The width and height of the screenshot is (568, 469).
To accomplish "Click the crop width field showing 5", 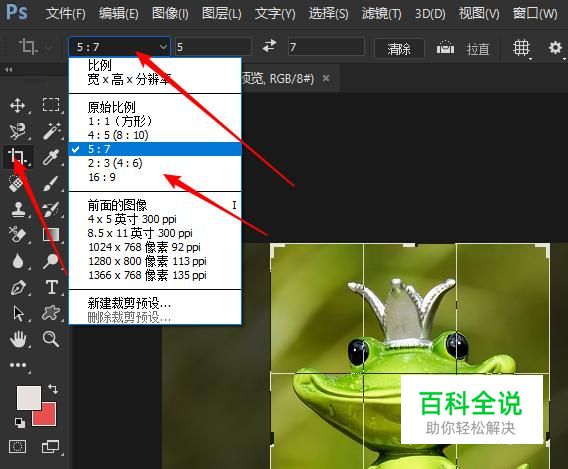I will (x=213, y=47).
